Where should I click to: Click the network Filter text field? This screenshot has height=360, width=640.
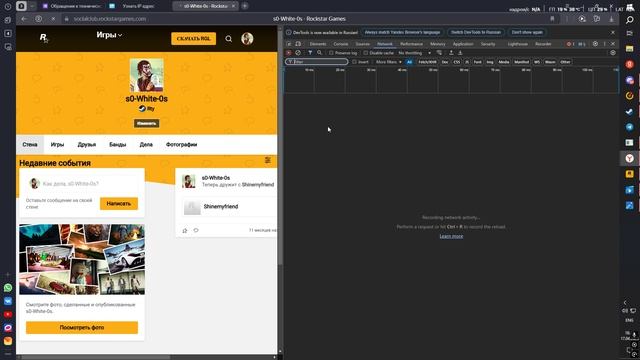(317, 62)
